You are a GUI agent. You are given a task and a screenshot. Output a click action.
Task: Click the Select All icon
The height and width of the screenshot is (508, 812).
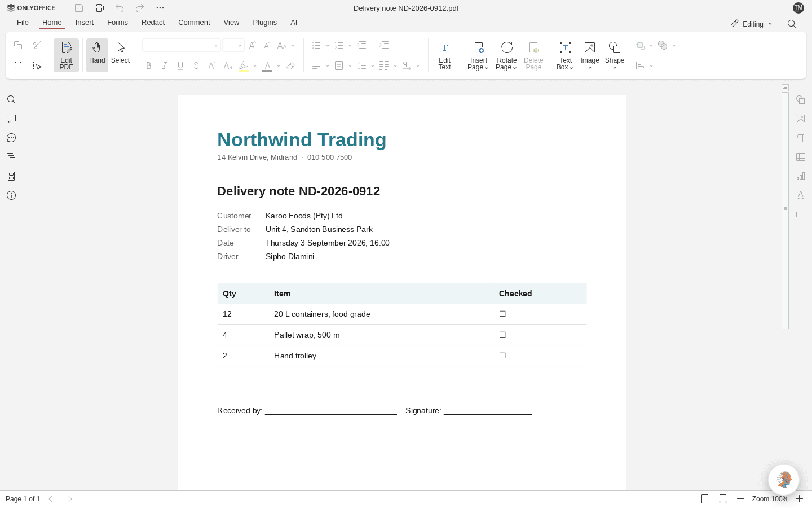pos(37,65)
